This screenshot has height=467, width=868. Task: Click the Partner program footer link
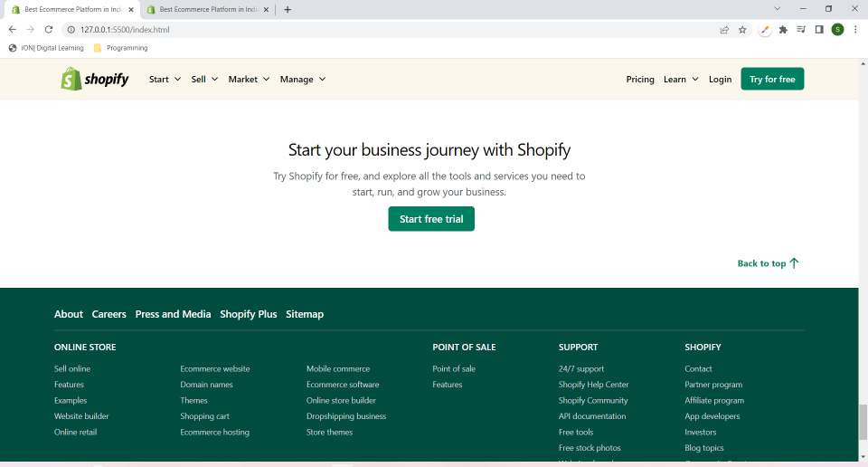pos(713,385)
